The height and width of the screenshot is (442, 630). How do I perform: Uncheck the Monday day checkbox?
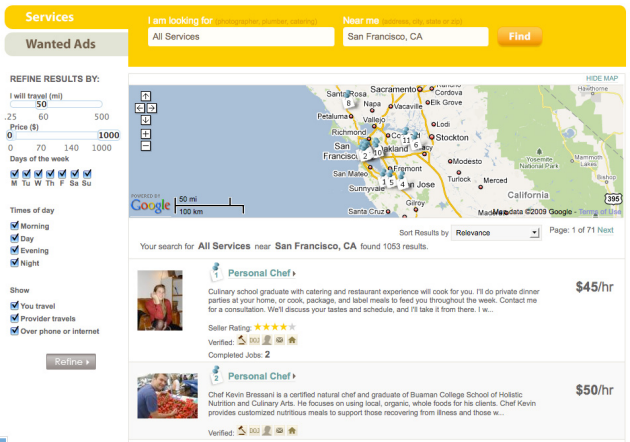point(14,172)
